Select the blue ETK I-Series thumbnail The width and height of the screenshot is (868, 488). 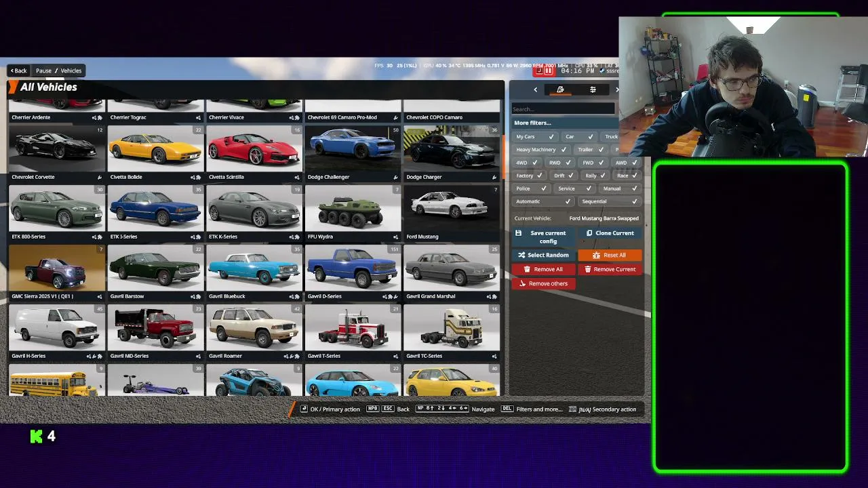point(155,209)
